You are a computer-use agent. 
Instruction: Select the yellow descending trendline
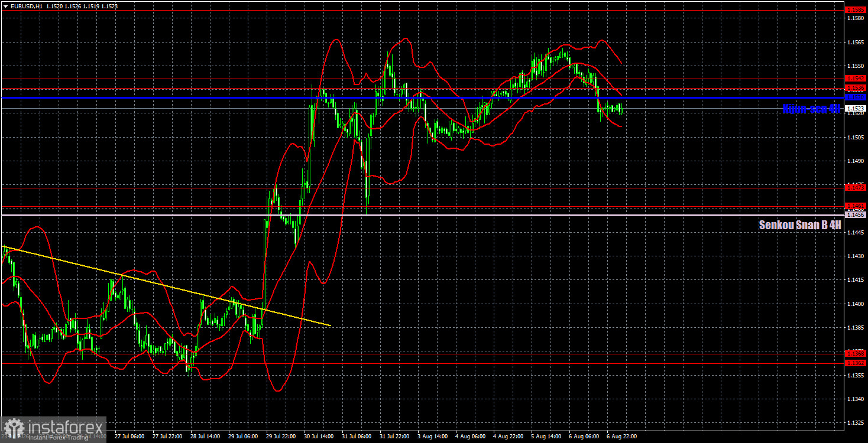(x=166, y=286)
